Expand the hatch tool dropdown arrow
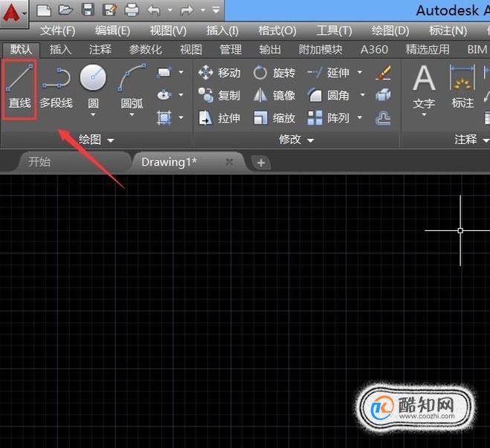Screen dimensions: 490x448 (x=181, y=117)
